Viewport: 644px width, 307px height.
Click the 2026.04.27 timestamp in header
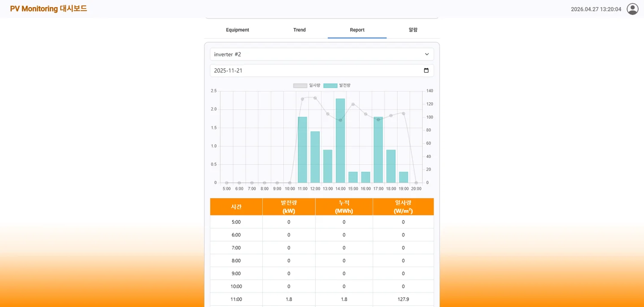[x=596, y=9]
